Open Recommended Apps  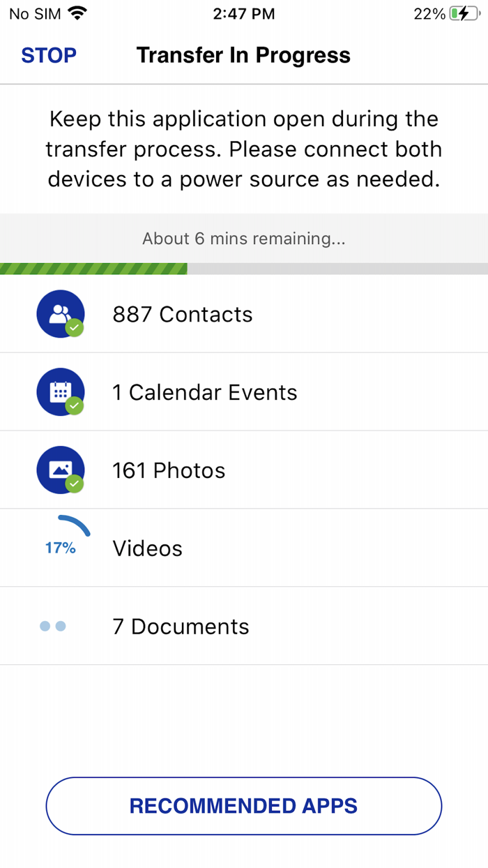coord(244,806)
